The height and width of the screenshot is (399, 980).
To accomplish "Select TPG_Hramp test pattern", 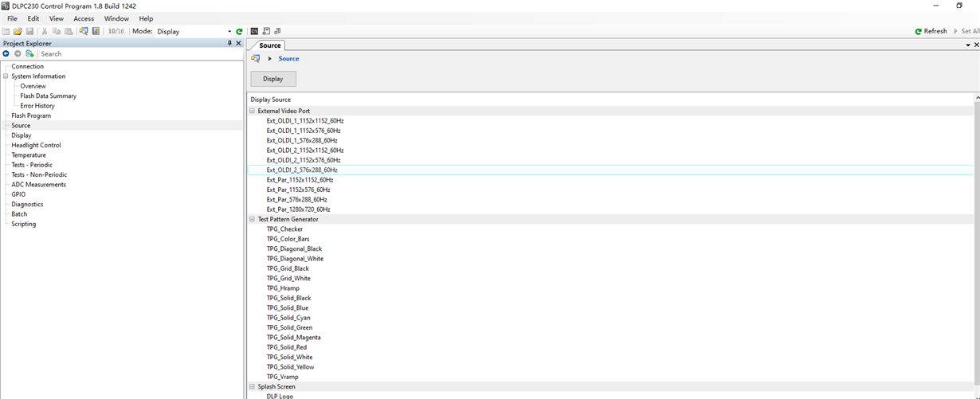I will (x=284, y=288).
